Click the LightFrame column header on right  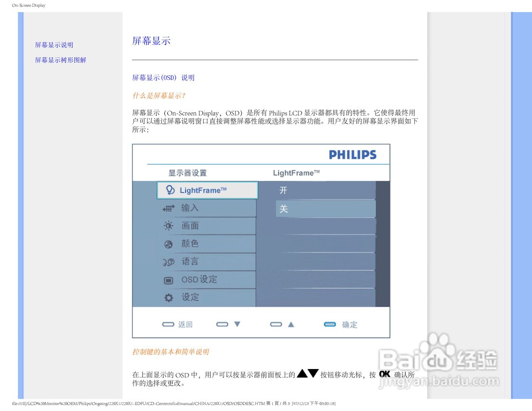[x=296, y=173]
